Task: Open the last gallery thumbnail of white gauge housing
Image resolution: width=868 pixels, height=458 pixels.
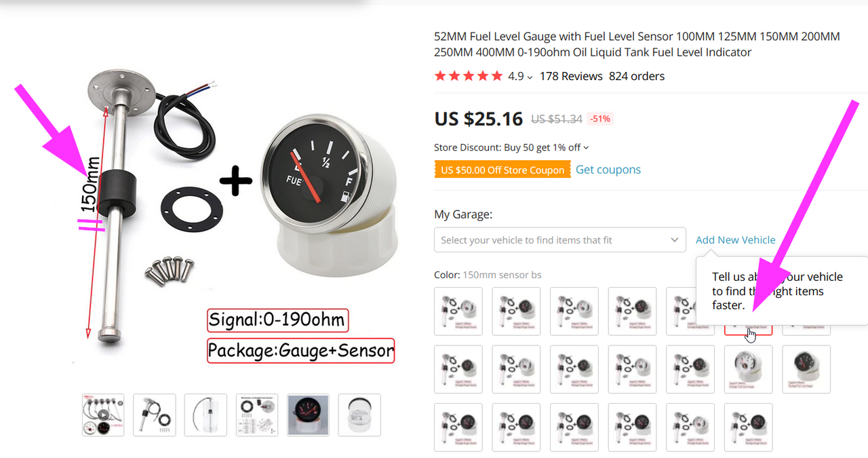Action: point(359,415)
